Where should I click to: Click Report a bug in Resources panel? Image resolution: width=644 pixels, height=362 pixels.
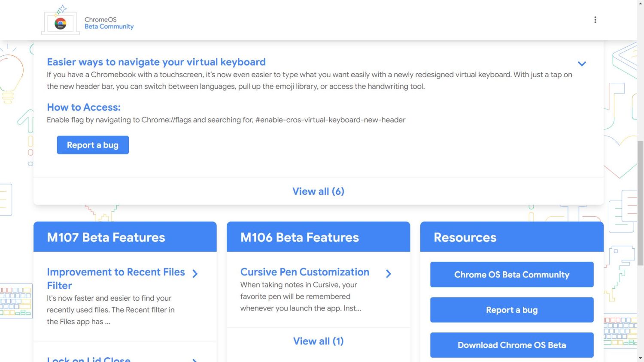512,310
